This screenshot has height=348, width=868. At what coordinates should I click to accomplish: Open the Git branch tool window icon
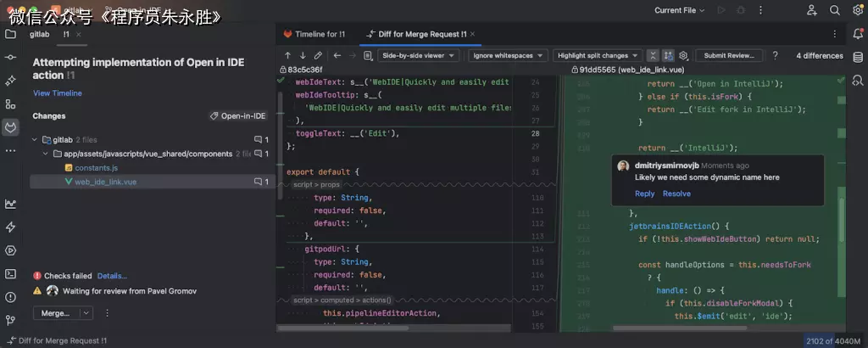pyautogui.click(x=10, y=321)
